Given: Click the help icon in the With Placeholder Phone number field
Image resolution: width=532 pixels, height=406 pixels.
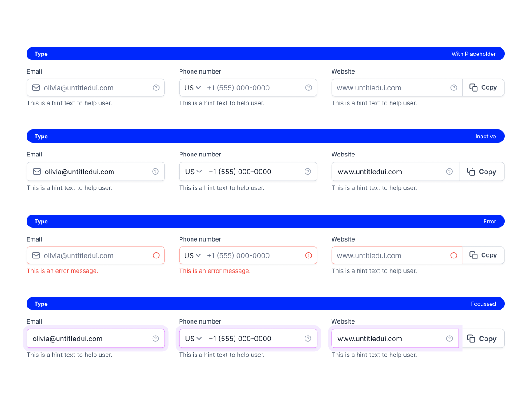Looking at the screenshot, I should coord(309,88).
